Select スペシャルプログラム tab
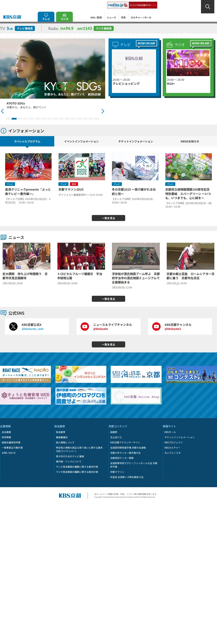Image resolution: width=217 pixels, height=644 pixels. pyautogui.click(x=27, y=141)
